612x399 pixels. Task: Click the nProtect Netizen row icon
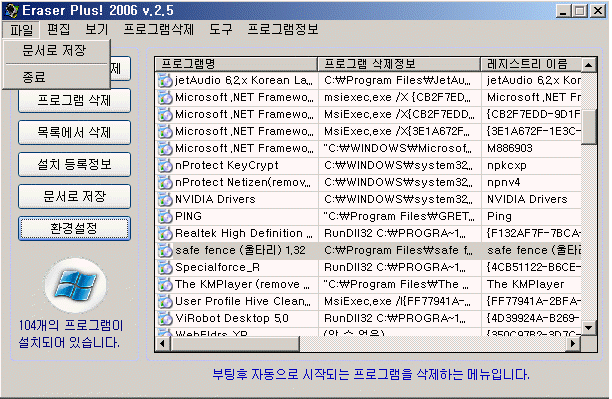165,183
